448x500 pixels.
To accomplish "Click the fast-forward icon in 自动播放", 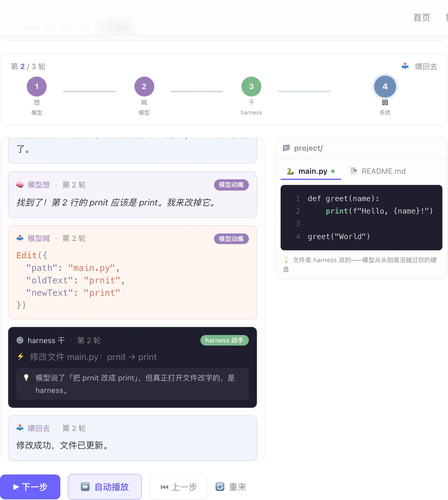I will click(85, 487).
